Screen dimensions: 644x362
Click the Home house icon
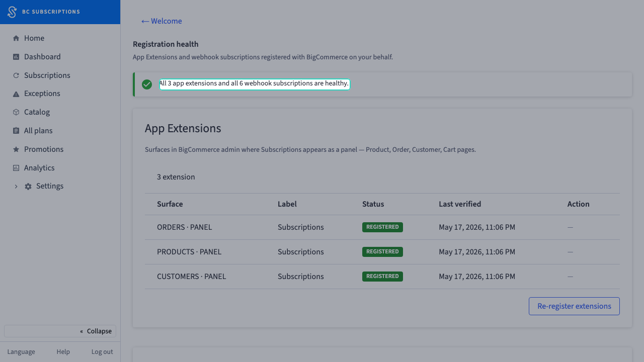[16, 38]
